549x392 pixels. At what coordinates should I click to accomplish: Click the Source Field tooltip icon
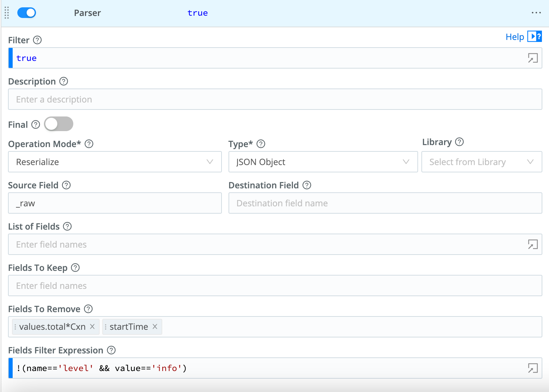(66, 185)
